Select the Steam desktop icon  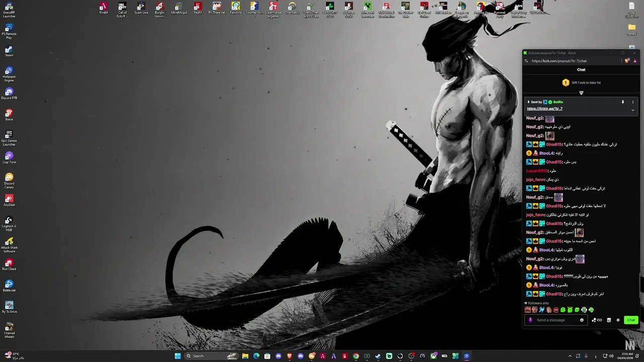[9, 51]
